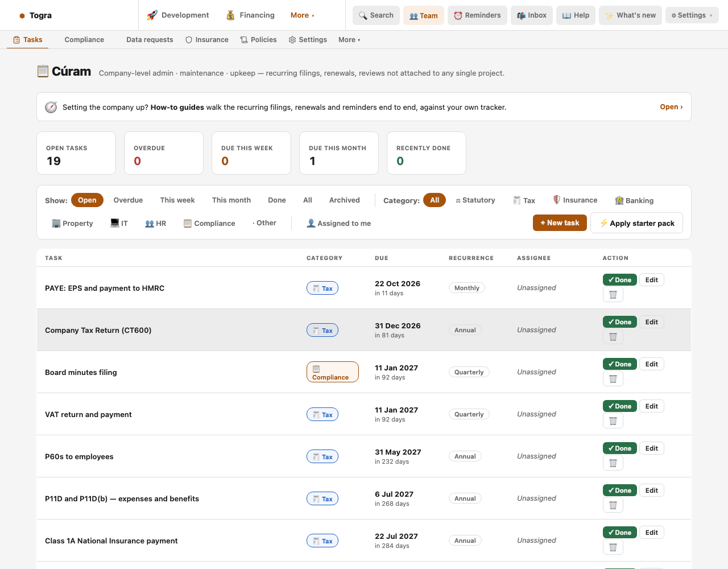The height and width of the screenshot is (569, 728).
Task: Create a New task
Action: pyautogui.click(x=560, y=223)
